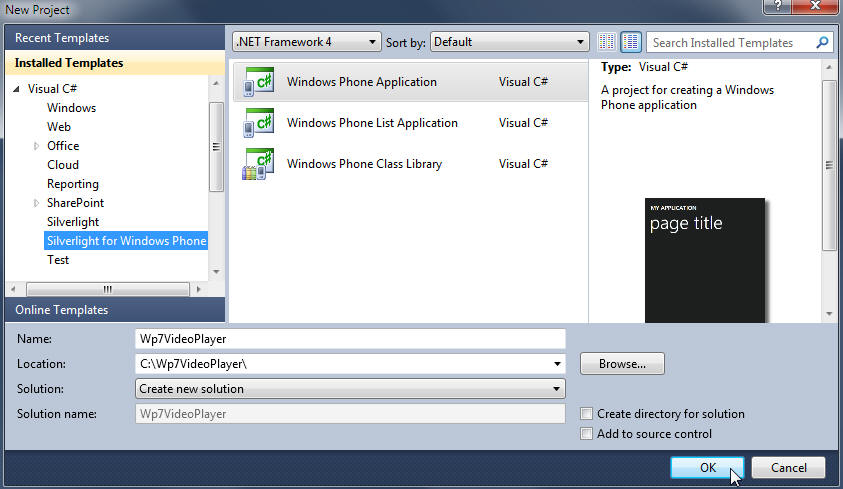The height and width of the screenshot is (489, 843).
Task: Select Silverlight for Windows Phone category
Action: [126, 241]
